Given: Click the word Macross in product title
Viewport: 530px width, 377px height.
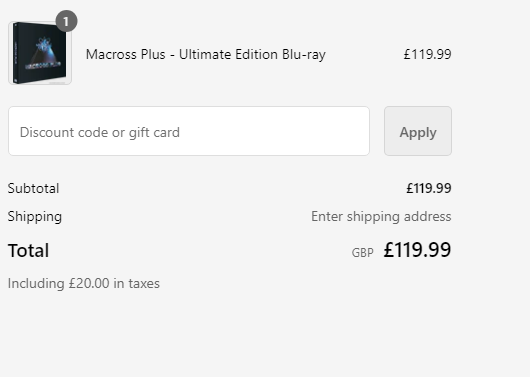Looking at the screenshot, I should tap(111, 54).
